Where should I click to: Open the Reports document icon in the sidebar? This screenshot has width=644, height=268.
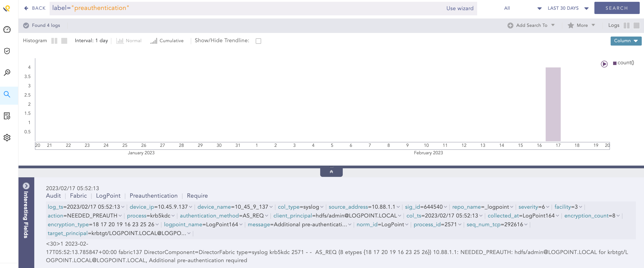7,116
